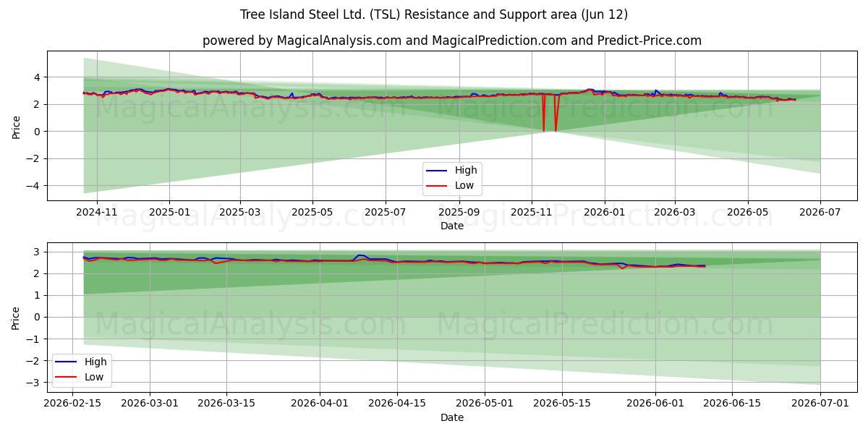Click the '2026-03-15' date label in lower chart
The width and height of the screenshot is (868, 434).
227,404
